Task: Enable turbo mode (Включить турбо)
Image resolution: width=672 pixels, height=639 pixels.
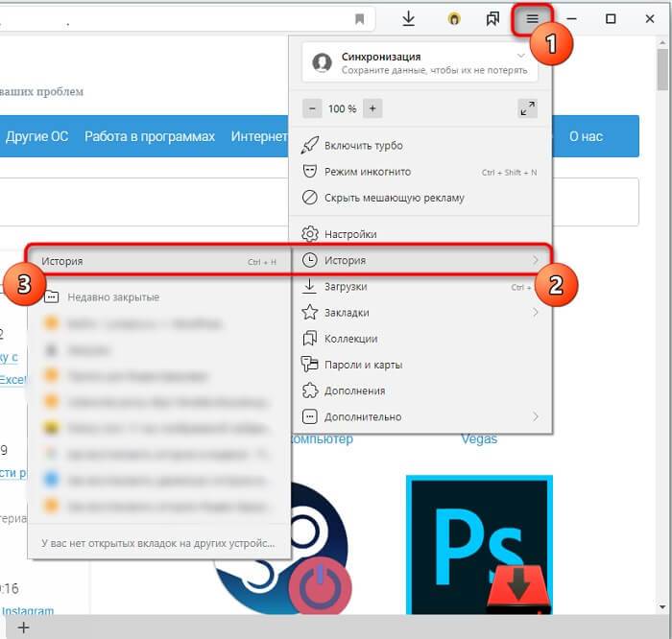Action: point(365,146)
